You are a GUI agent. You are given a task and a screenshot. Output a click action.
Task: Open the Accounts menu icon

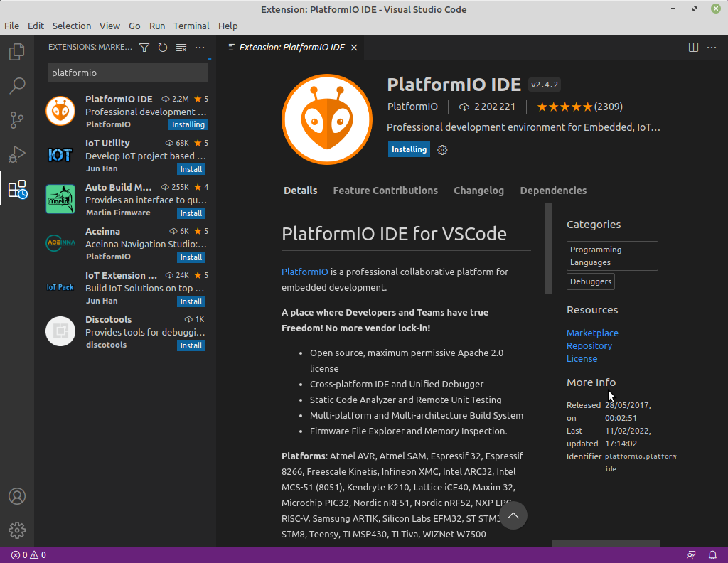pyautogui.click(x=17, y=496)
